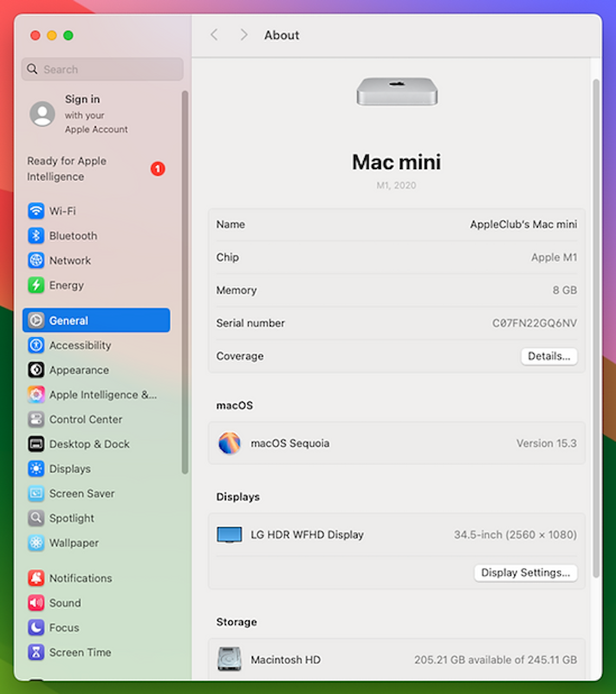Open Focus settings pane
Screen dimensions: 616x694
tap(96, 627)
